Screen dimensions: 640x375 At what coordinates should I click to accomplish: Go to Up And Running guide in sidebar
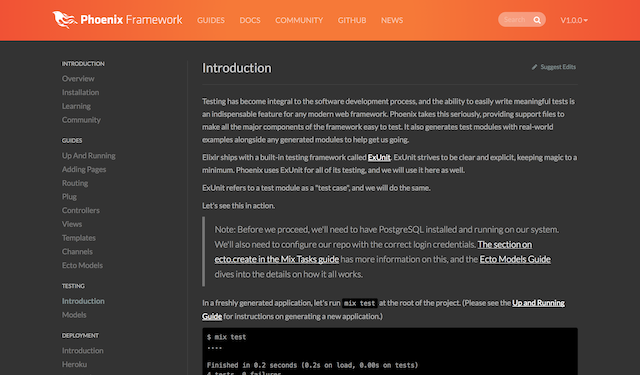[89, 155]
